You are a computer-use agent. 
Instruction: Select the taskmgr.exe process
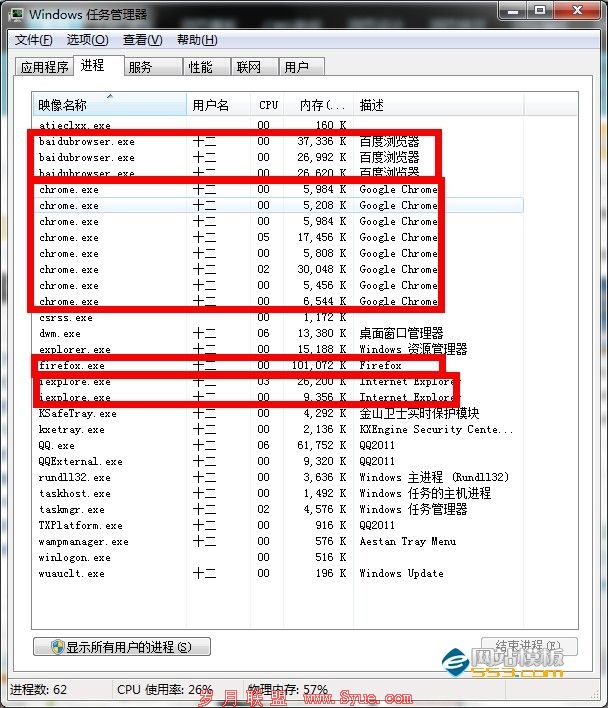click(278, 509)
